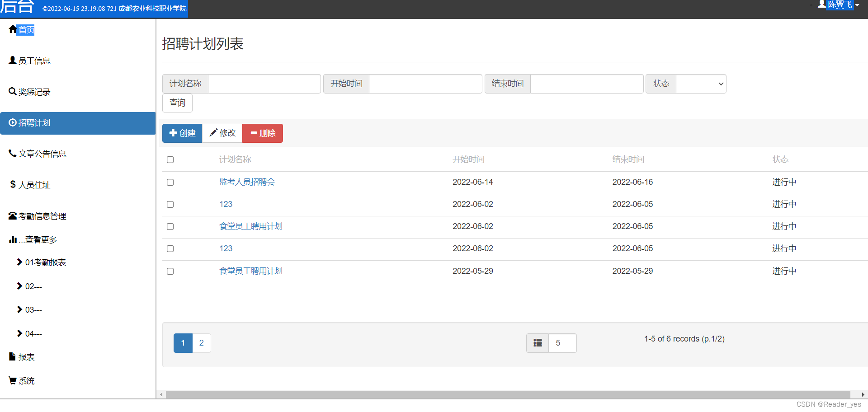868x412 pixels.
Task: Click the 1-5 of 6 records text
Action: (684, 339)
